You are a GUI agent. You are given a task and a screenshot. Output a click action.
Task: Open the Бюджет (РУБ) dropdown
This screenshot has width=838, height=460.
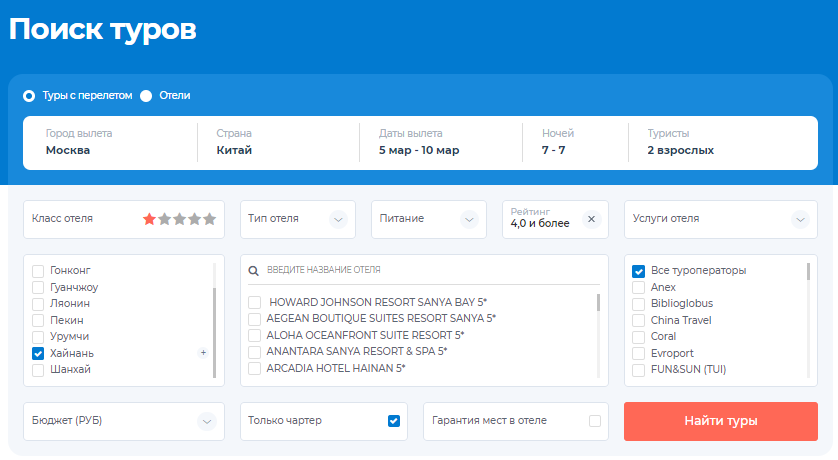[x=123, y=421]
